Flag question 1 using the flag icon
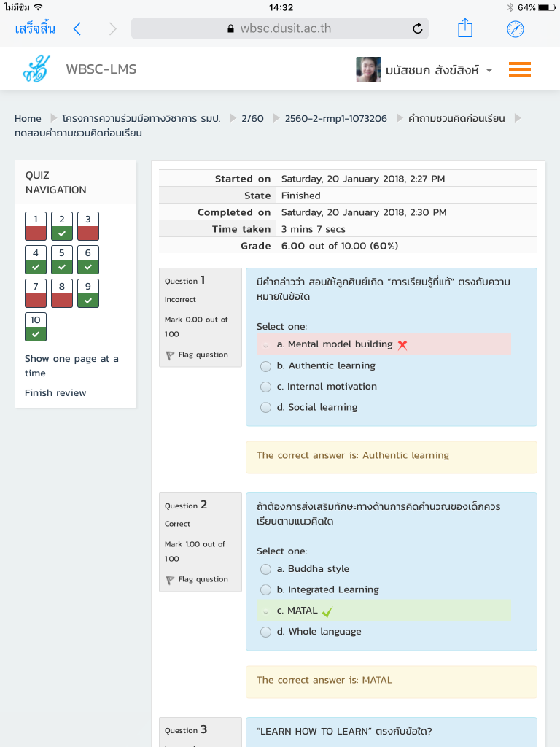 pos(170,355)
